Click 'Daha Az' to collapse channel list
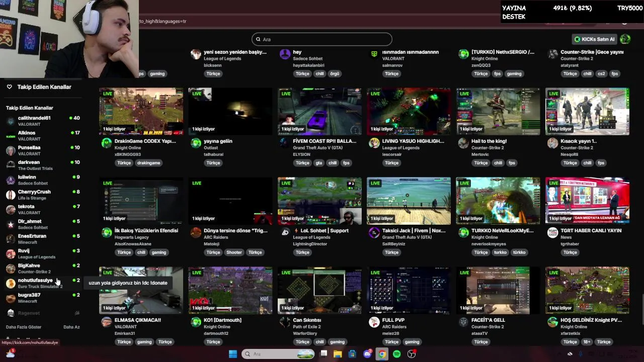 (x=71, y=327)
